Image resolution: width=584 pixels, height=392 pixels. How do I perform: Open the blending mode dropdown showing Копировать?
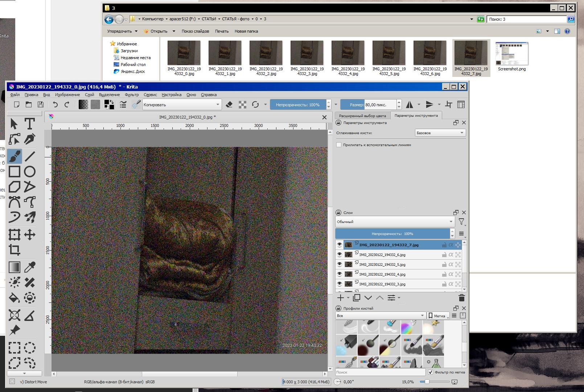point(181,105)
